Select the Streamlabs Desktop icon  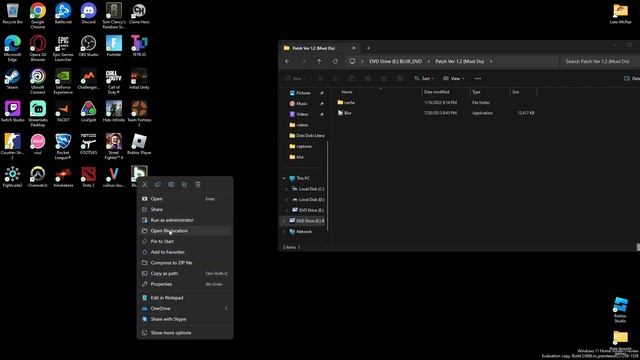pos(38,113)
